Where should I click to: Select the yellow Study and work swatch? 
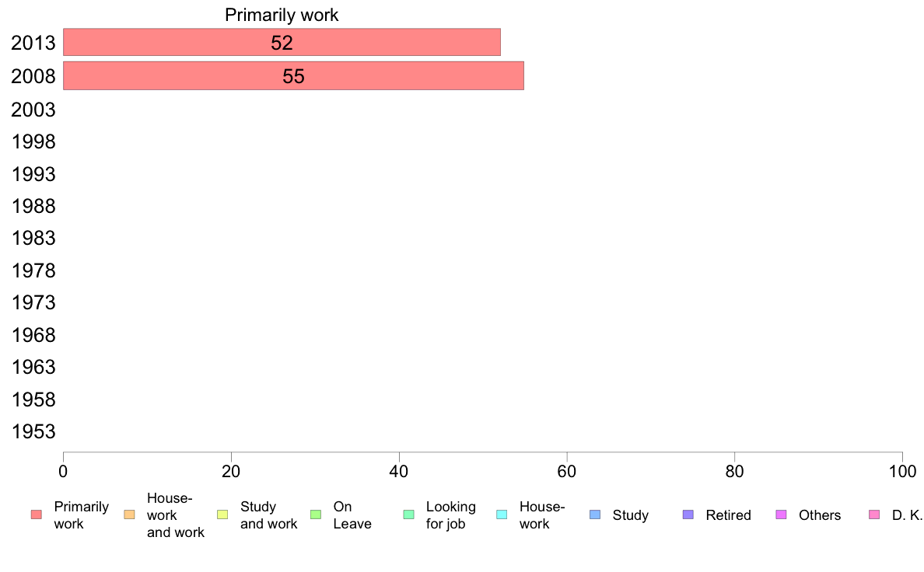[222, 514]
